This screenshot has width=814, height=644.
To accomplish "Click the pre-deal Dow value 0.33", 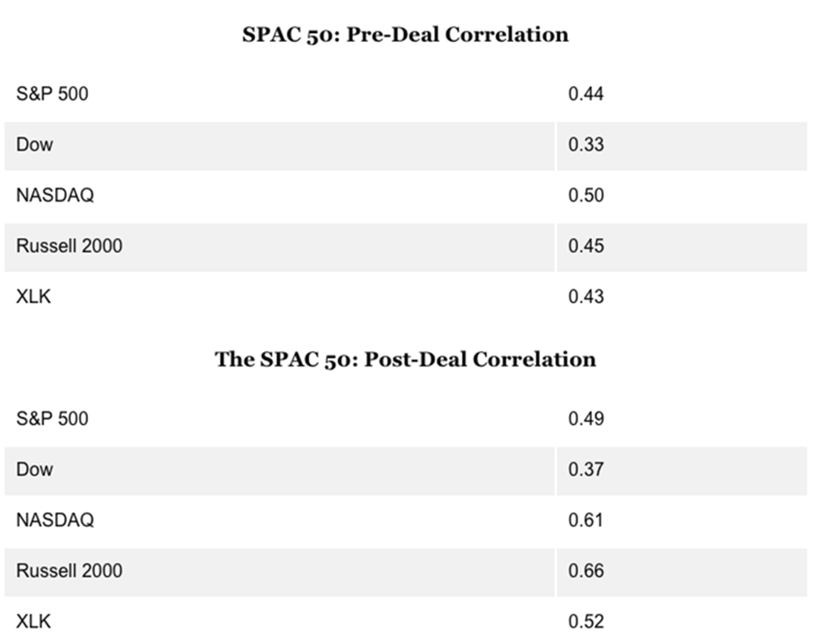I will click(586, 144).
